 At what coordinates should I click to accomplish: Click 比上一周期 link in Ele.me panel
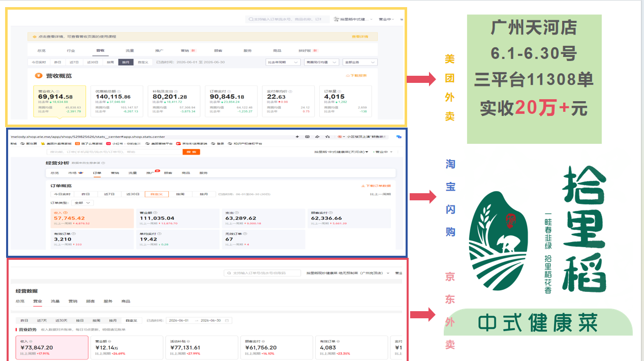381,194
